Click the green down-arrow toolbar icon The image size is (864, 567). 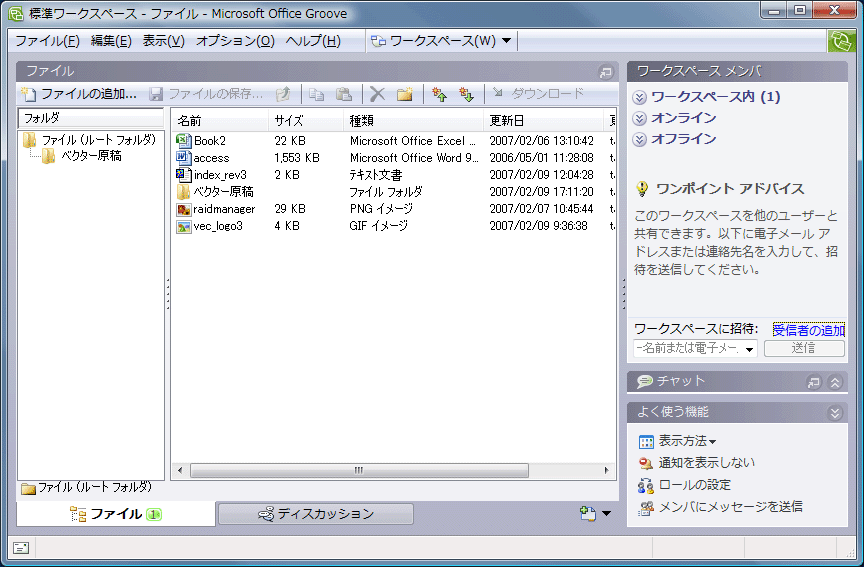[x=465, y=94]
